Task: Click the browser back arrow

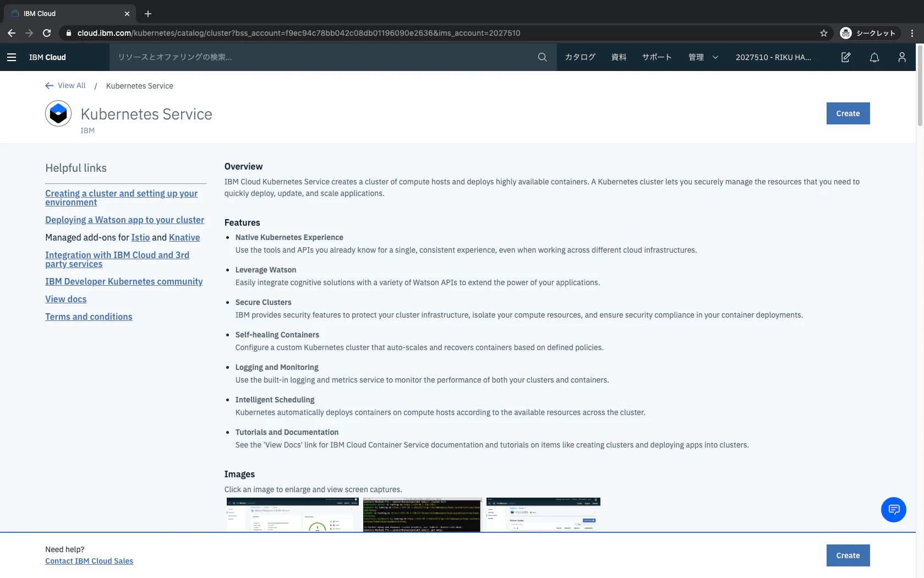Action: (12, 33)
